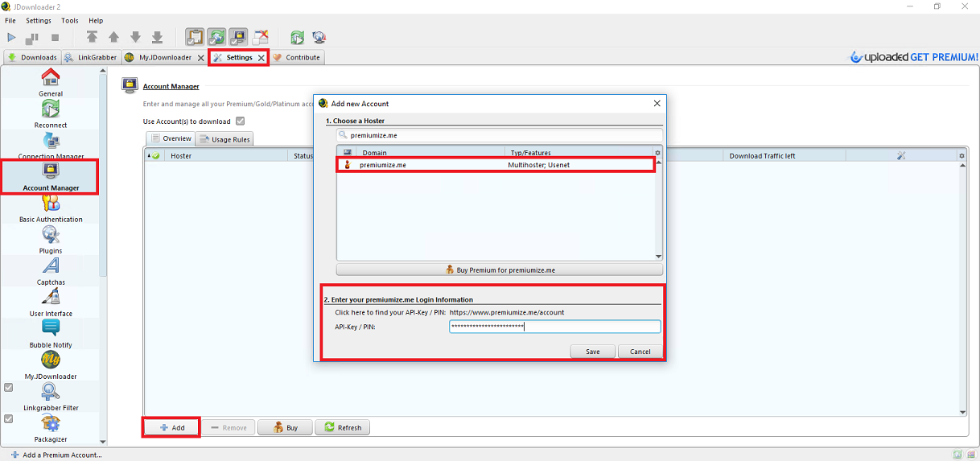Focus the API-Key / PIN field

pyautogui.click(x=554, y=327)
